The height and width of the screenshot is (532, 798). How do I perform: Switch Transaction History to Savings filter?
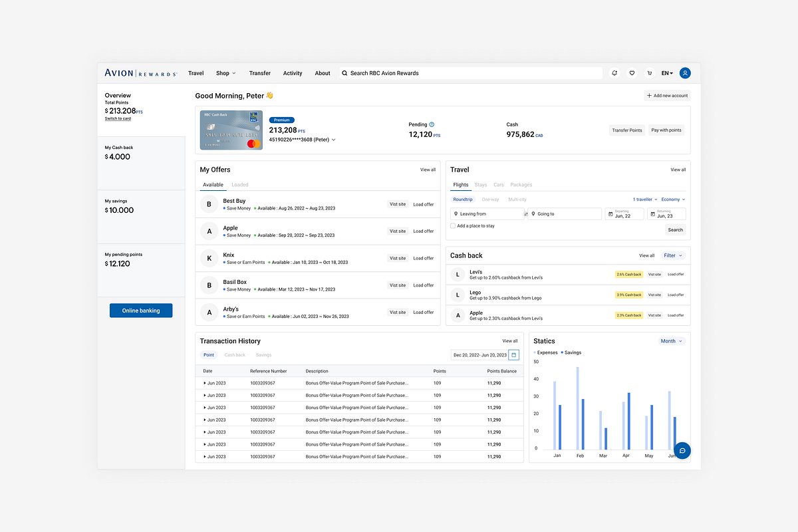263,355
